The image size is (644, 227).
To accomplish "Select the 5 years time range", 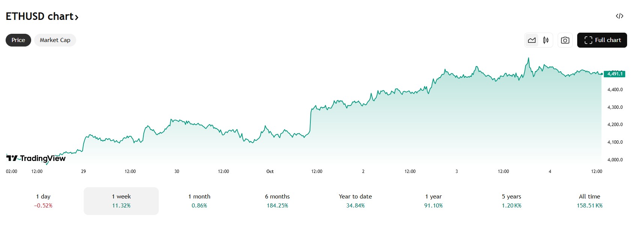I will tap(512, 201).
